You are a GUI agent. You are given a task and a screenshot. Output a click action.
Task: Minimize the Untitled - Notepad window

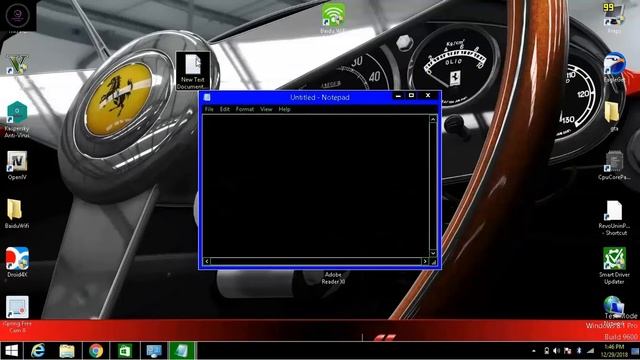[x=398, y=96]
